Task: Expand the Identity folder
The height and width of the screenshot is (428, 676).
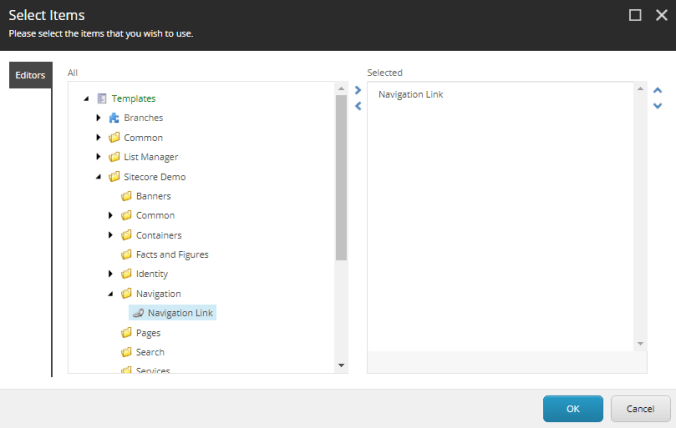Action: [x=110, y=274]
